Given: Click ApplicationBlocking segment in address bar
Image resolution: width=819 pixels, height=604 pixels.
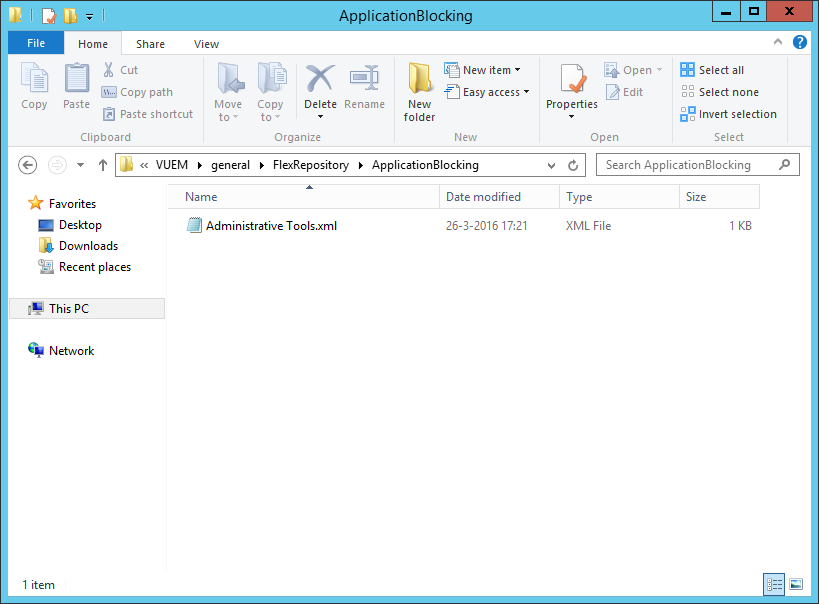Looking at the screenshot, I should point(425,165).
